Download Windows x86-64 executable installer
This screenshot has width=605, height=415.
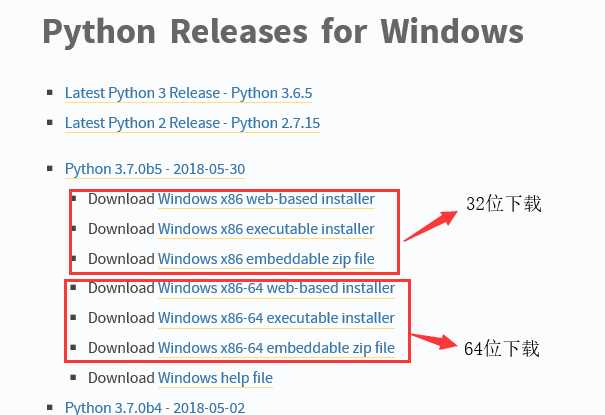(x=276, y=318)
